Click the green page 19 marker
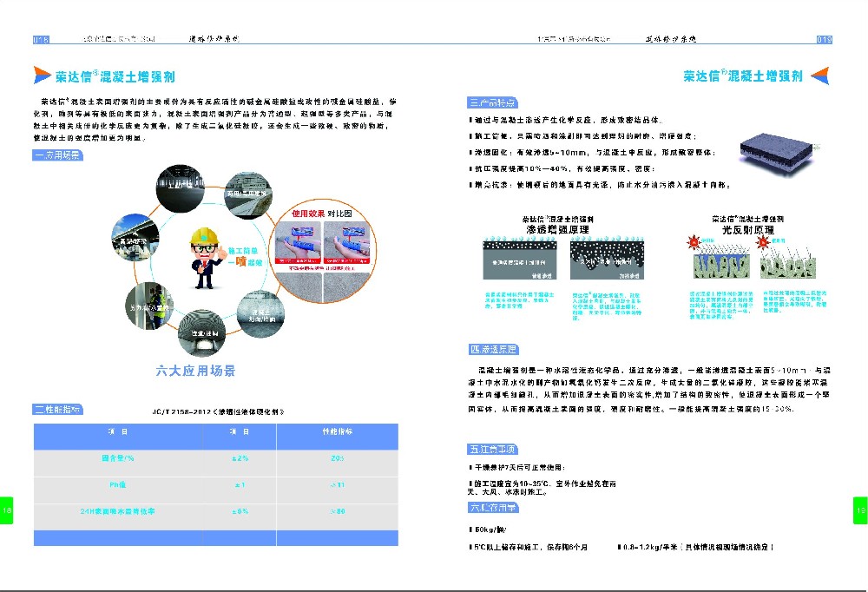 pos(861,510)
